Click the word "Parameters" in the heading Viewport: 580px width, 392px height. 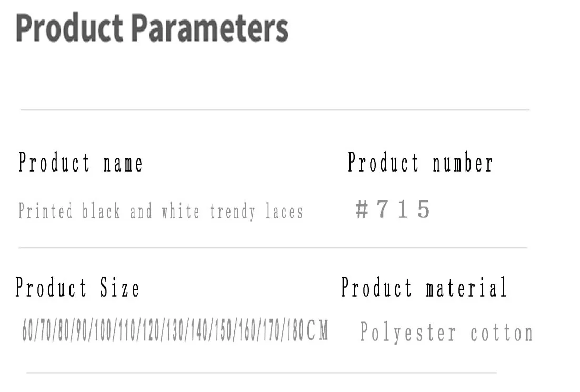(209, 28)
